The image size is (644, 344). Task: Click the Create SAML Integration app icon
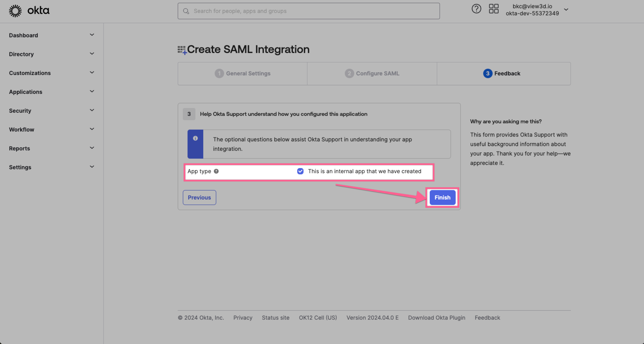point(182,50)
